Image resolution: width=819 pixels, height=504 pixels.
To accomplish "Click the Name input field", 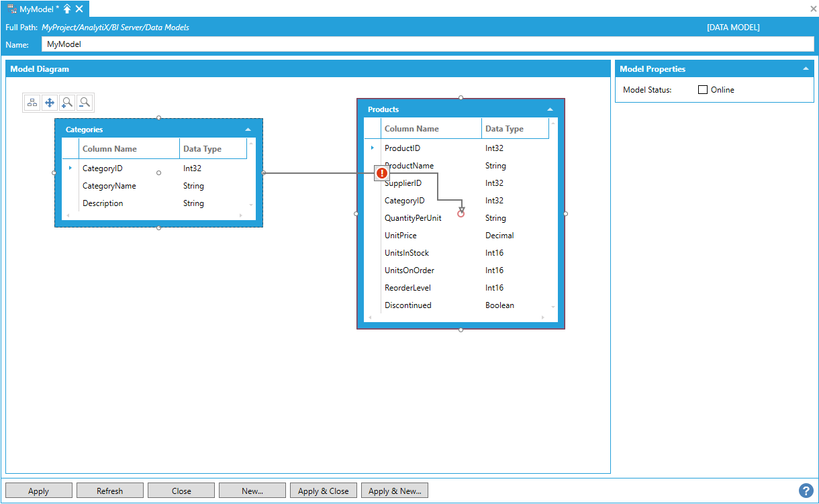I will click(x=427, y=44).
